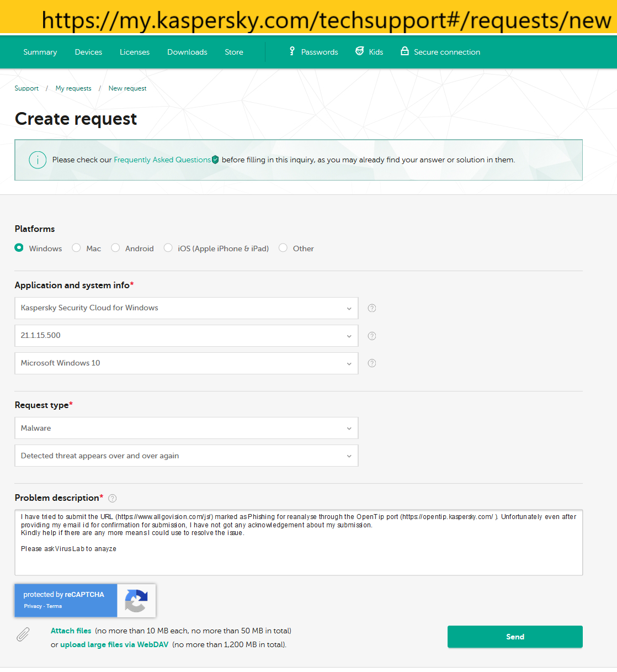Open Secure connection in the top navigation
Screen dimensions: 617x672
point(447,52)
